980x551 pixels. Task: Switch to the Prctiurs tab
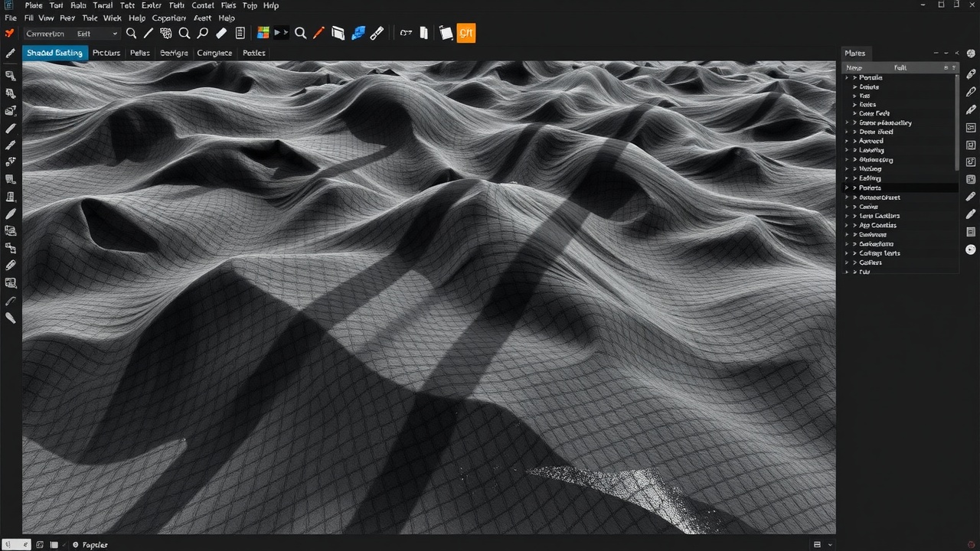tap(106, 53)
